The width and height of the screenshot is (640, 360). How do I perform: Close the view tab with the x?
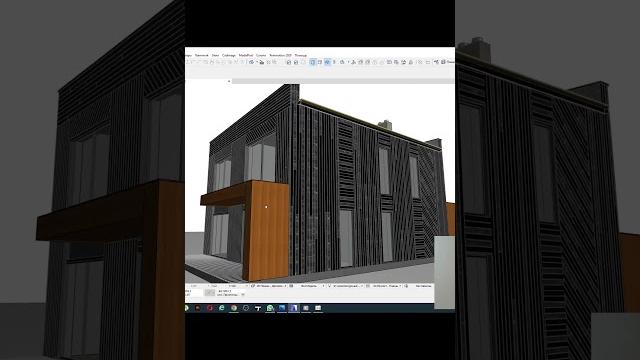229,81
